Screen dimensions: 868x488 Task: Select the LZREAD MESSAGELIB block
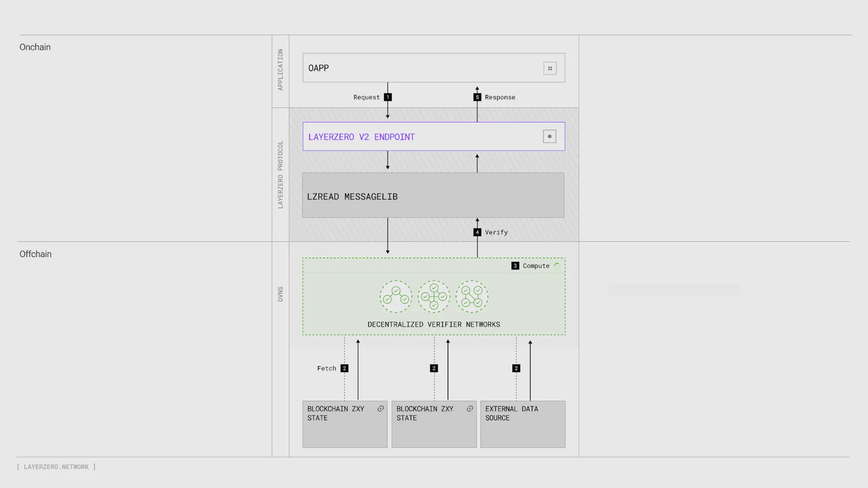(433, 195)
